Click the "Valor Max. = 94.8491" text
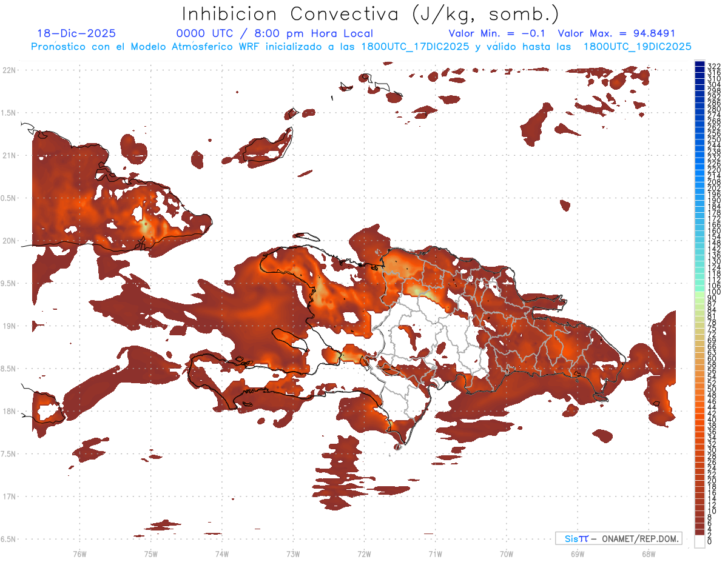 click(x=616, y=33)
